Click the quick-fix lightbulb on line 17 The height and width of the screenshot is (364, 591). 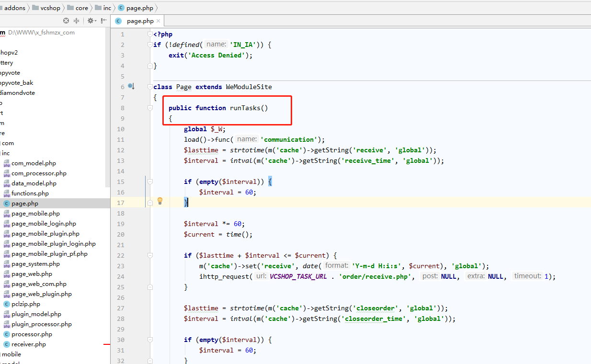click(160, 201)
